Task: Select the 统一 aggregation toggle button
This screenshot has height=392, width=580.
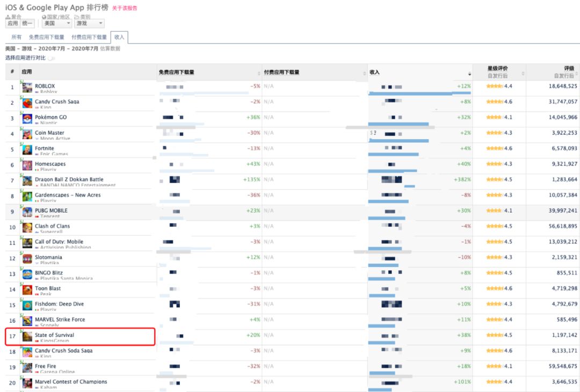Action: tap(27, 24)
